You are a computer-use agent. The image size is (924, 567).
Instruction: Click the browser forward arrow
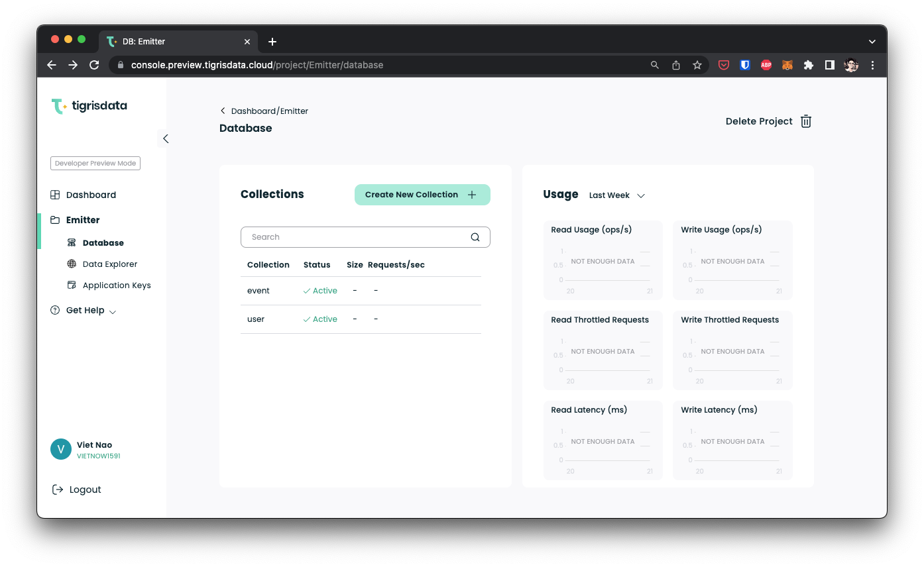(73, 65)
